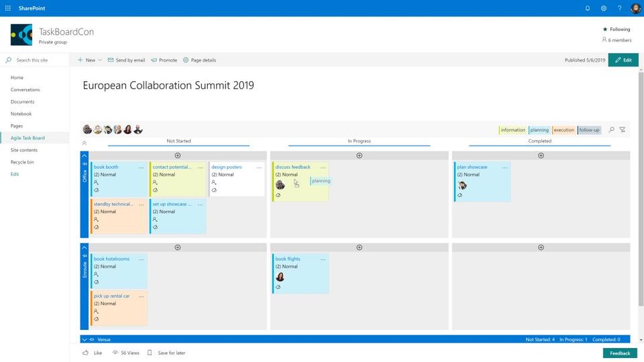Add a card in Enroute In Progress column
Image resolution: width=644 pixels, height=362 pixels.
pos(360,247)
